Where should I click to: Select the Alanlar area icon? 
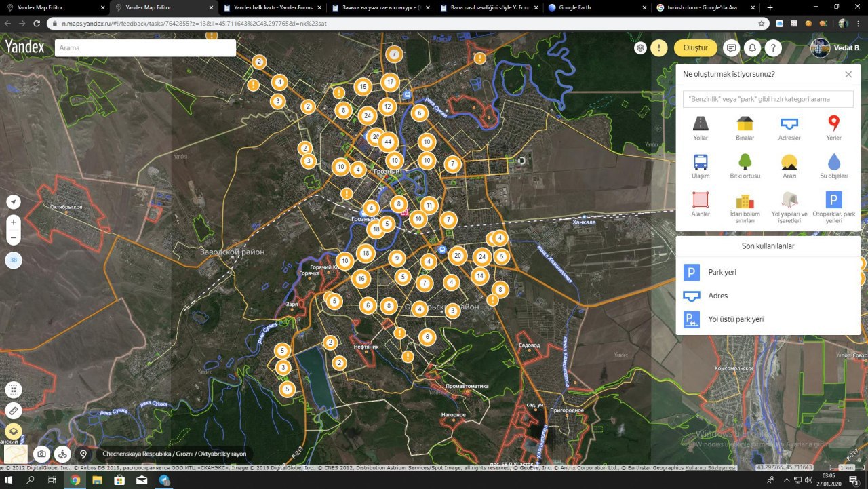click(701, 199)
